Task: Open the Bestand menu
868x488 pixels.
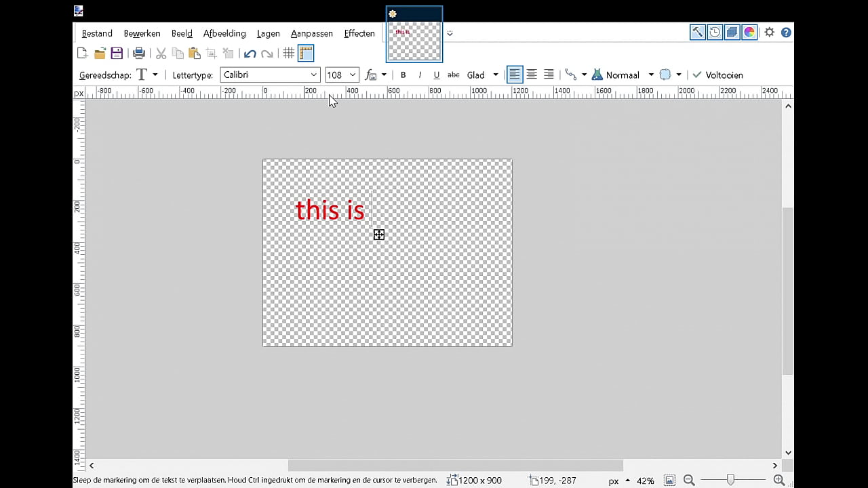Action: coord(97,33)
